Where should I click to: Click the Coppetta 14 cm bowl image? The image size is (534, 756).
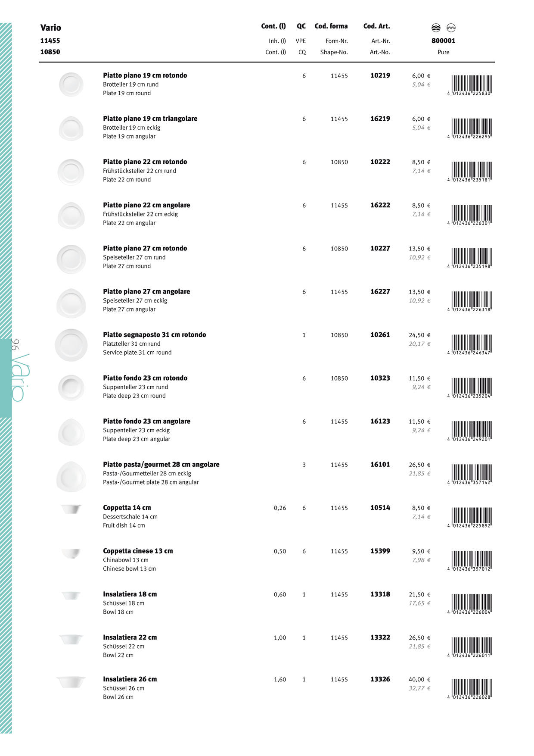[x=71, y=509]
